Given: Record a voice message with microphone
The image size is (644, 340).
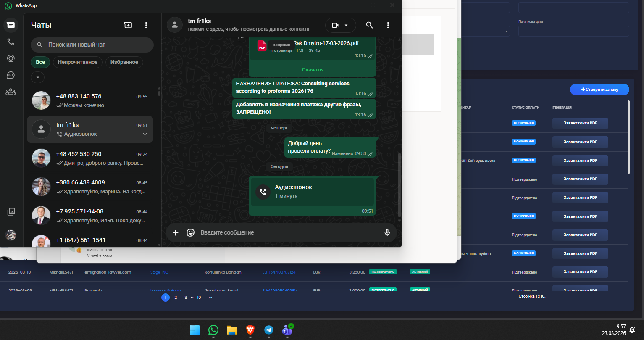Looking at the screenshot, I should (387, 232).
